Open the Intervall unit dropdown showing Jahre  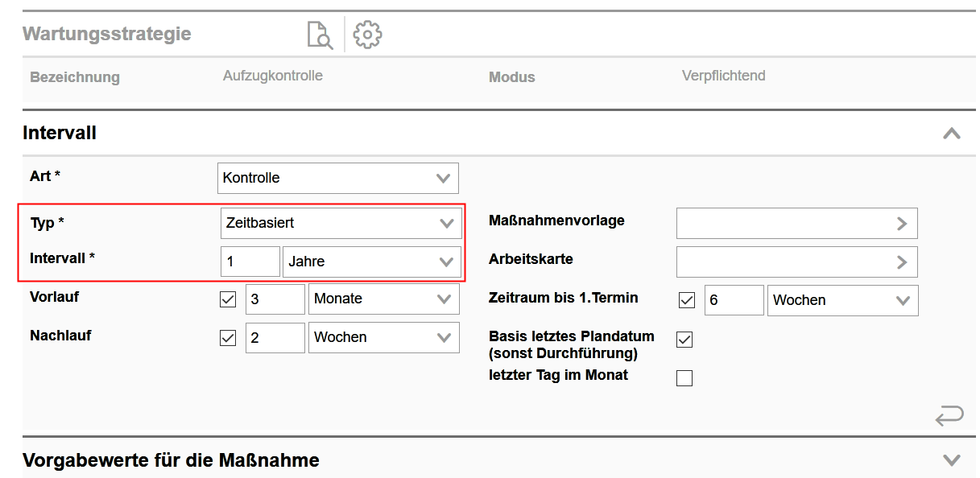coord(371,262)
